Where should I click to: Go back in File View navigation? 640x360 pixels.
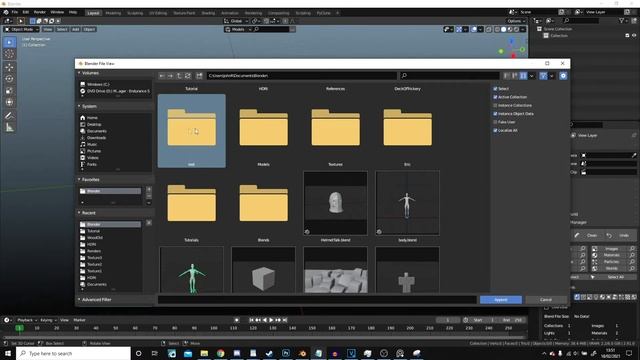pyautogui.click(x=162, y=76)
